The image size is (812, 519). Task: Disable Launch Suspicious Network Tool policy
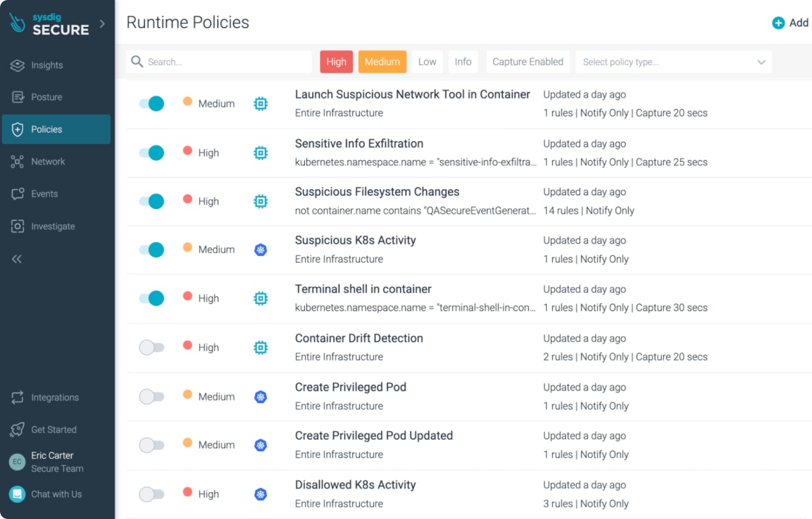coord(152,104)
